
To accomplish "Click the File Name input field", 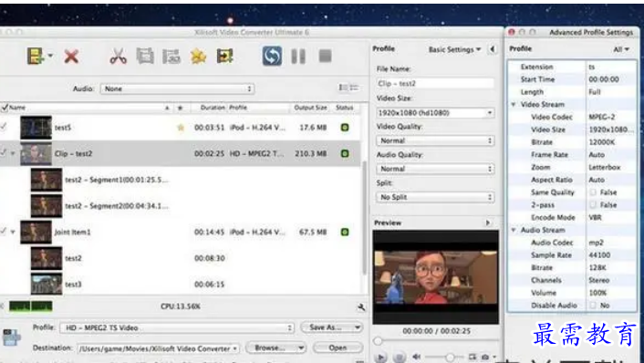I will pos(435,83).
